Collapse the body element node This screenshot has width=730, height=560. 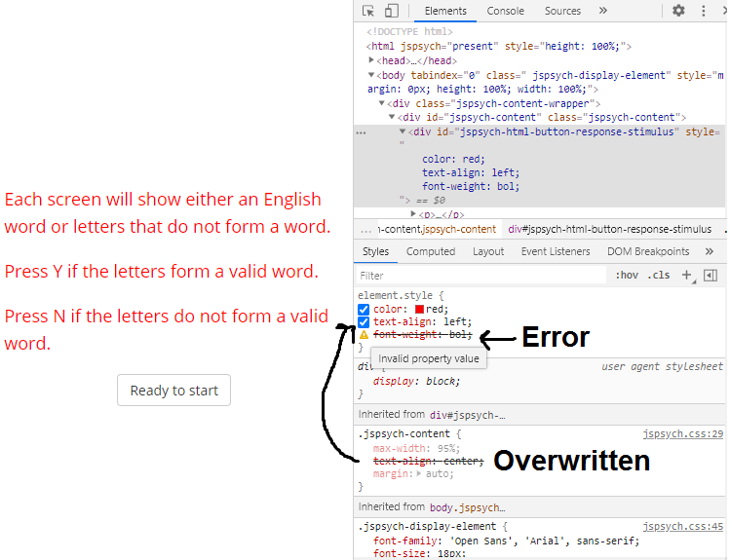[371, 75]
